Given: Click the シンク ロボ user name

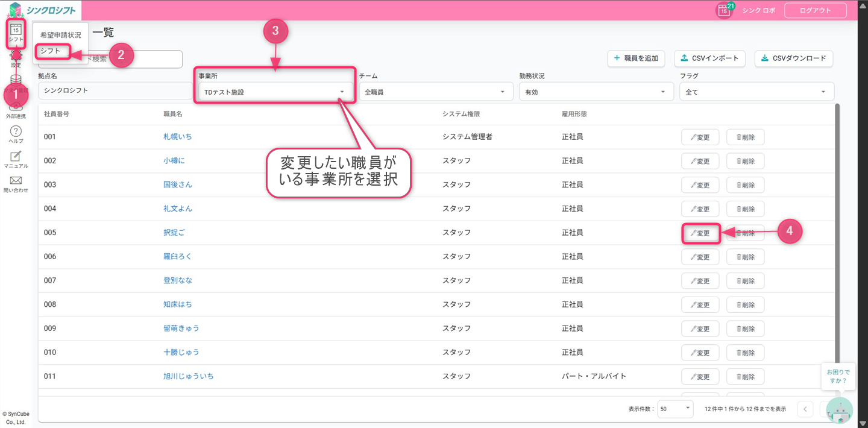Looking at the screenshot, I should click(x=759, y=11).
